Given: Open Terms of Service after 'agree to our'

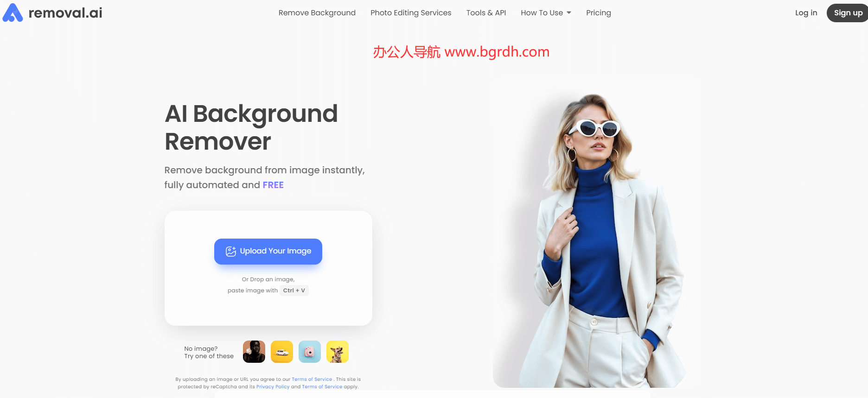Looking at the screenshot, I should [x=312, y=379].
